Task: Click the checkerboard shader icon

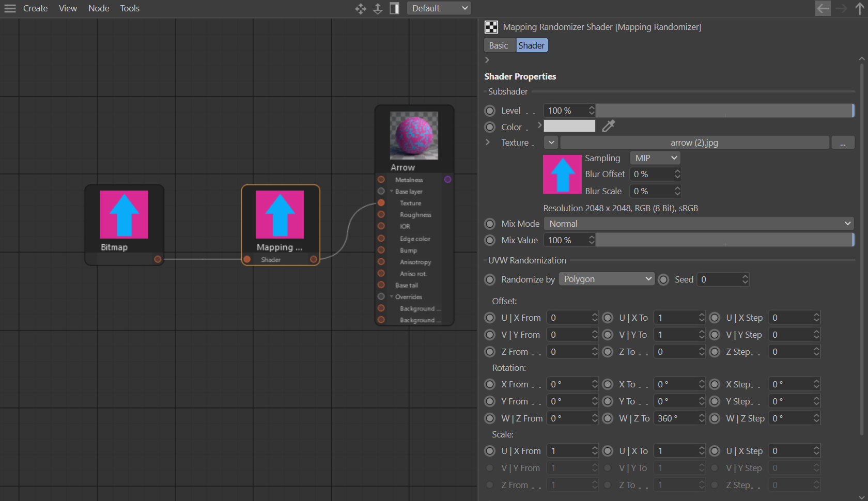Action: tap(491, 27)
